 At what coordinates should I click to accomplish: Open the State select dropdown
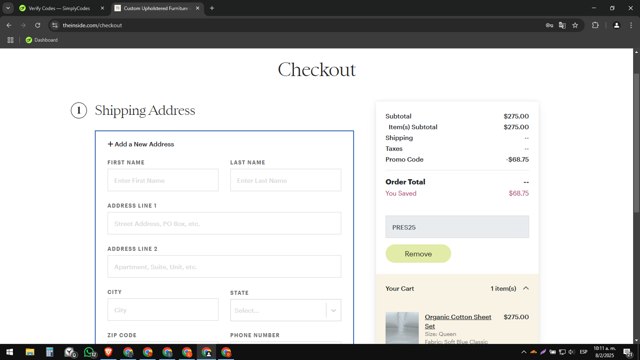(286, 310)
